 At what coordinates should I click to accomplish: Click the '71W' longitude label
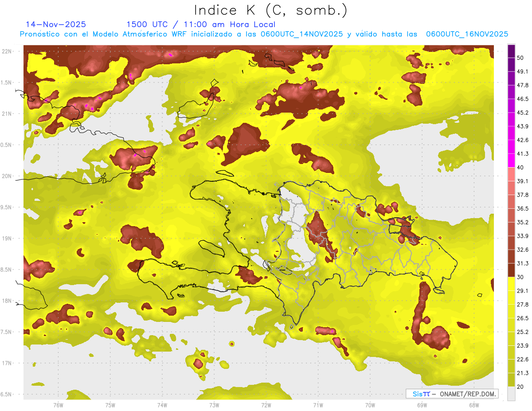pyautogui.click(x=318, y=405)
